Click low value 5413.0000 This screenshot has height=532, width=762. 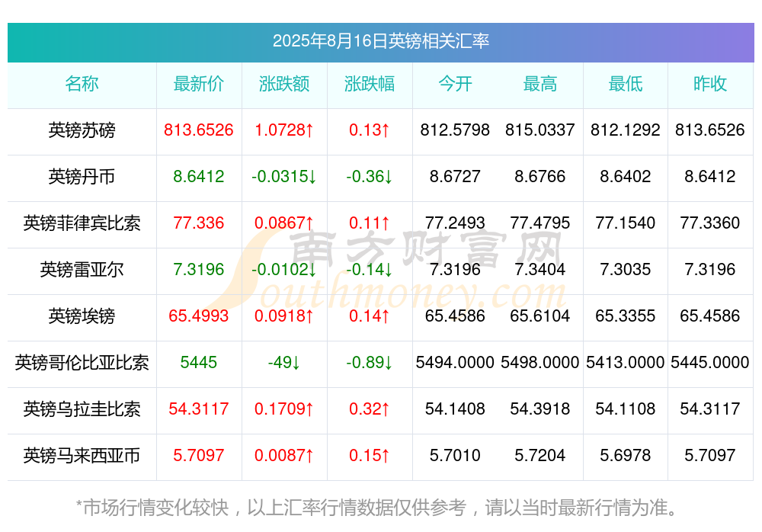[626, 363]
